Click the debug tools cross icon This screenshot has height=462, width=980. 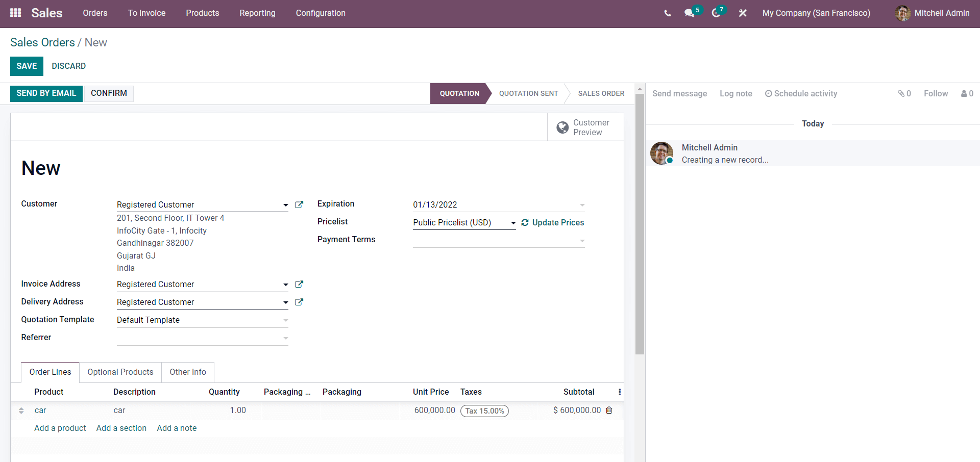click(x=743, y=13)
